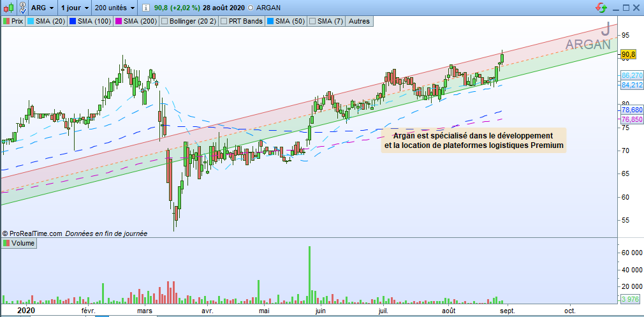
Task: Click the 78,680 SMA value label
Action: [632, 110]
